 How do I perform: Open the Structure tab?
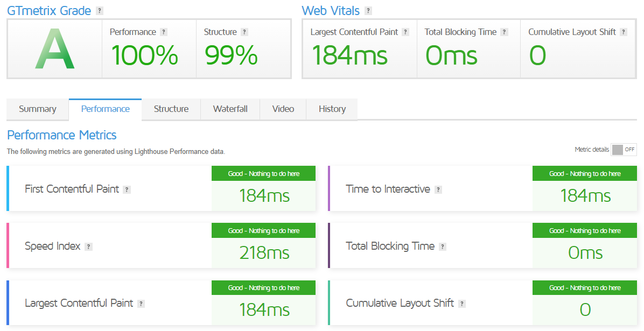coord(171,109)
